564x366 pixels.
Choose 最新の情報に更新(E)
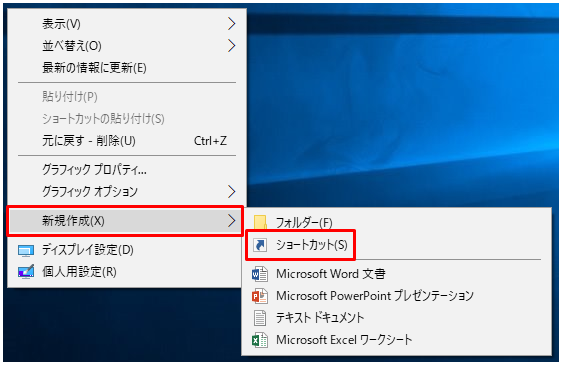click(127, 68)
